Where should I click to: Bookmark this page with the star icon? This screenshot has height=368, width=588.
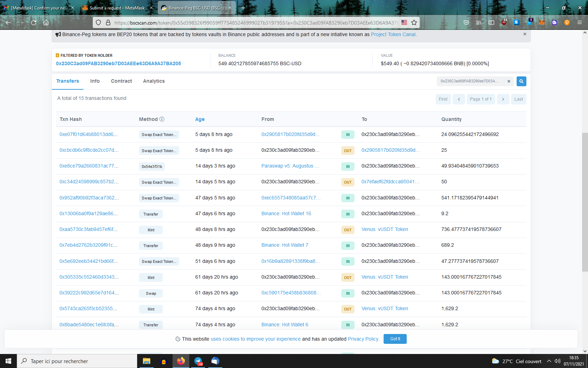[x=414, y=22]
